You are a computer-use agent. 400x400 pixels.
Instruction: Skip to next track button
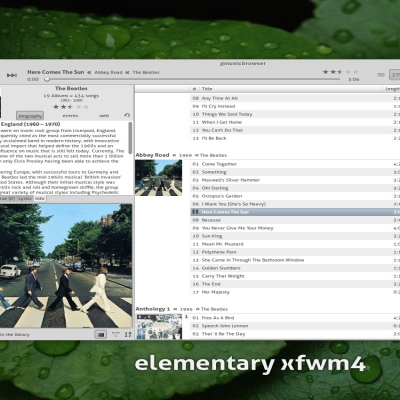point(12,75)
